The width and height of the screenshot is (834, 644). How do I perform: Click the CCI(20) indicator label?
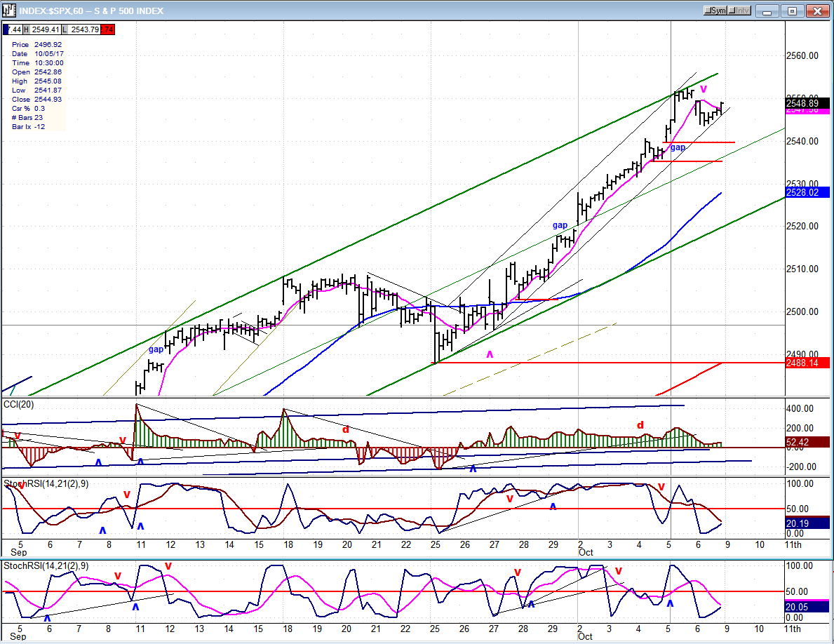coord(19,403)
